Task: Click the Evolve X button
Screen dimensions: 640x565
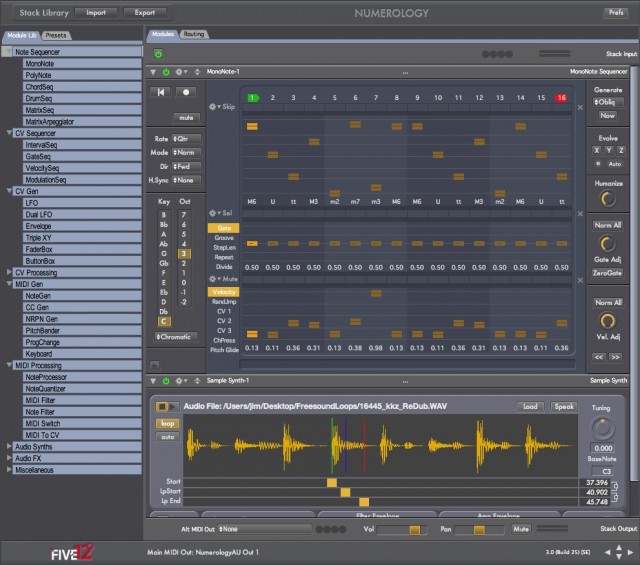Action: pos(596,149)
